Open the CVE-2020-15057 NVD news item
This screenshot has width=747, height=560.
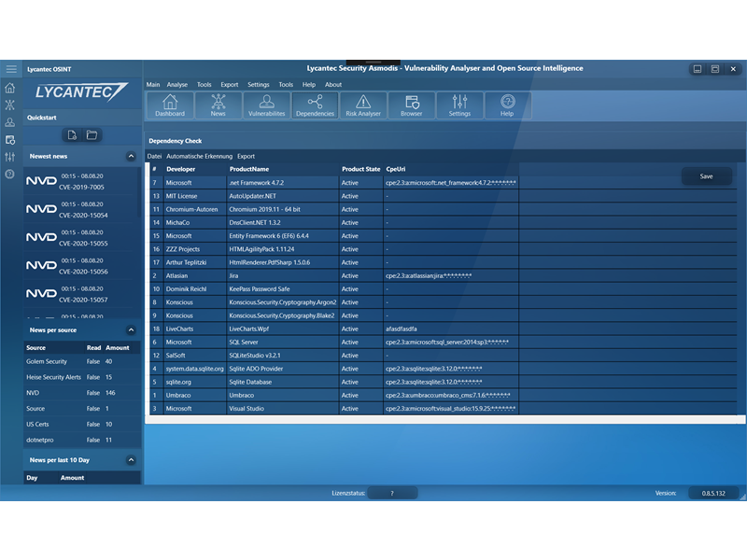(81, 294)
